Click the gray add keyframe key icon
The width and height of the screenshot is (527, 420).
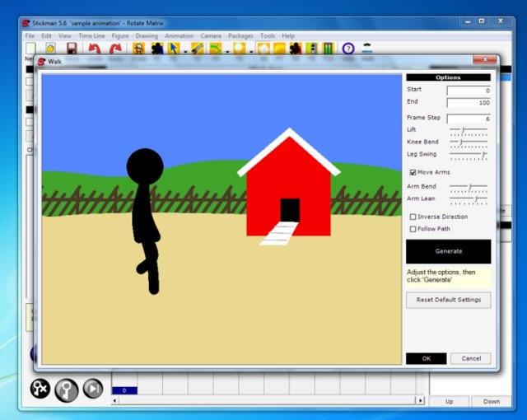point(67,390)
